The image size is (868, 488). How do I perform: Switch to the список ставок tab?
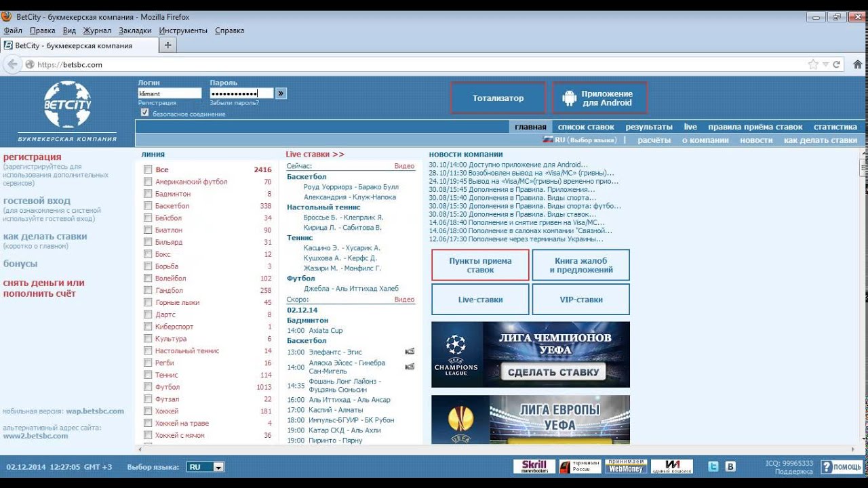(x=586, y=127)
